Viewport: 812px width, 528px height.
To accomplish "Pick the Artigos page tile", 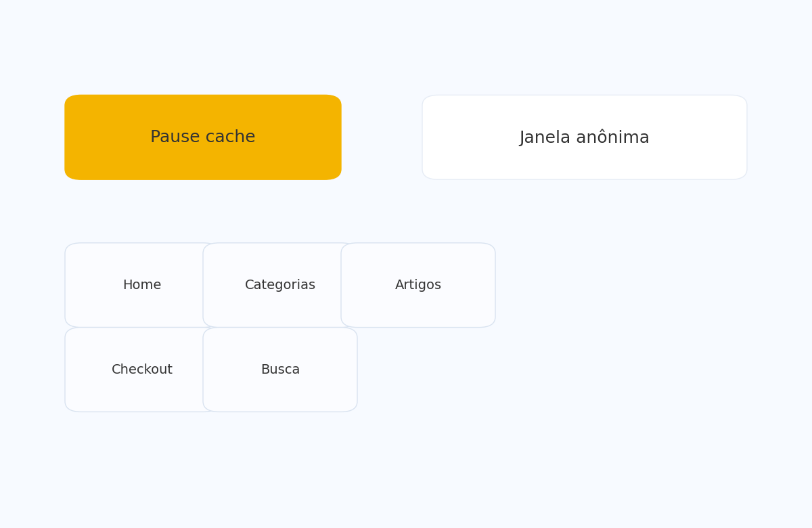I will pyautogui.click(x=418, y=285).
